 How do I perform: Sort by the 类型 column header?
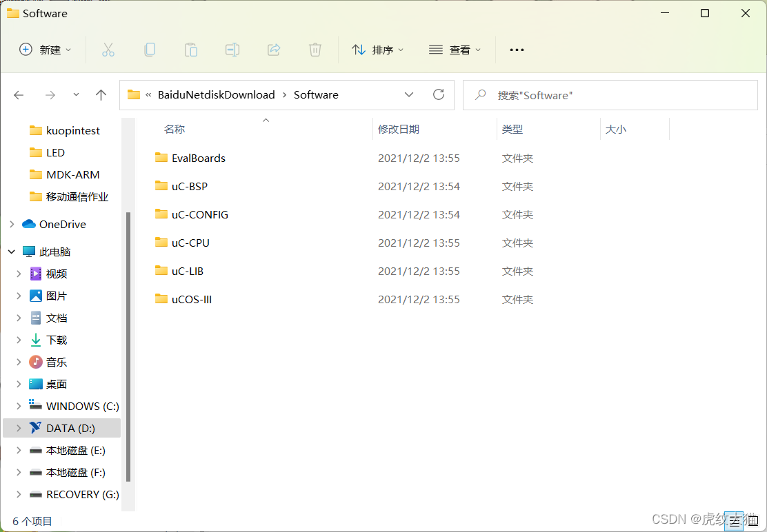coord(512,130)
